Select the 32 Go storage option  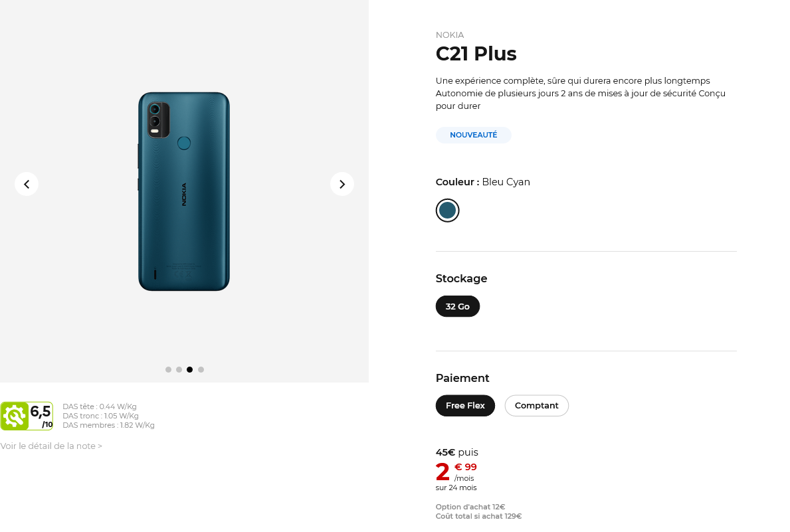[x=457, y=306]
